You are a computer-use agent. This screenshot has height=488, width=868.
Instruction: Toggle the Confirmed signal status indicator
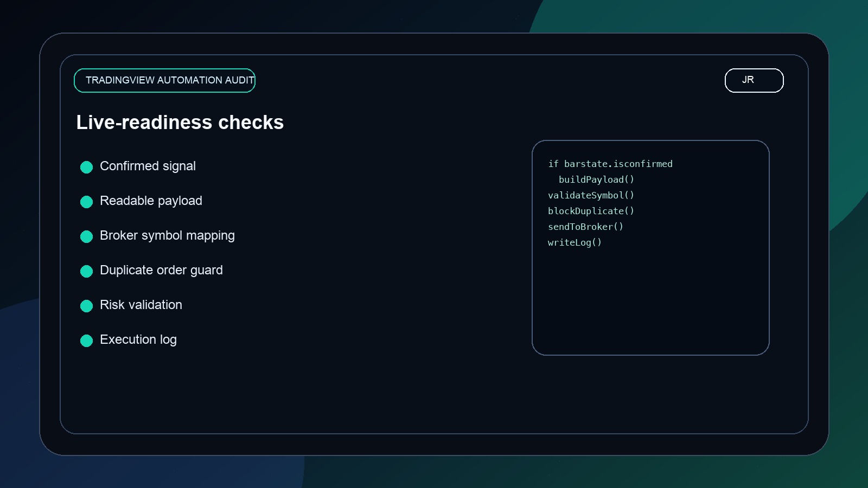[x=86, y=167]
